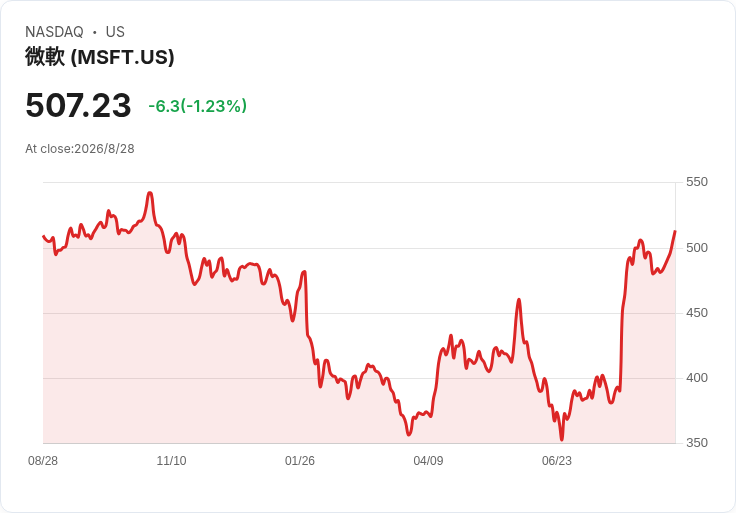Click the 507.23 current price
The width and height of the screenshot is (736, 513).
pos(78,105)
